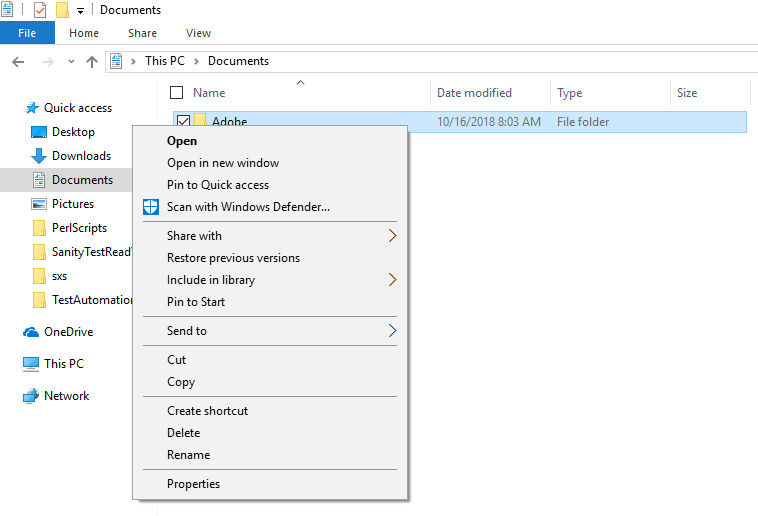
Task: Click the address bar location icon
Action: (x=116, y=61)
